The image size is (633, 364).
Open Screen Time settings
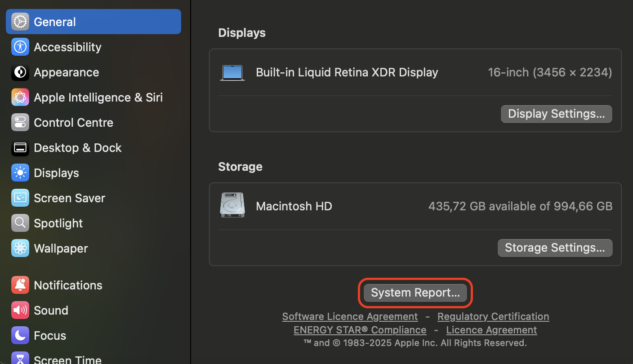20,358
